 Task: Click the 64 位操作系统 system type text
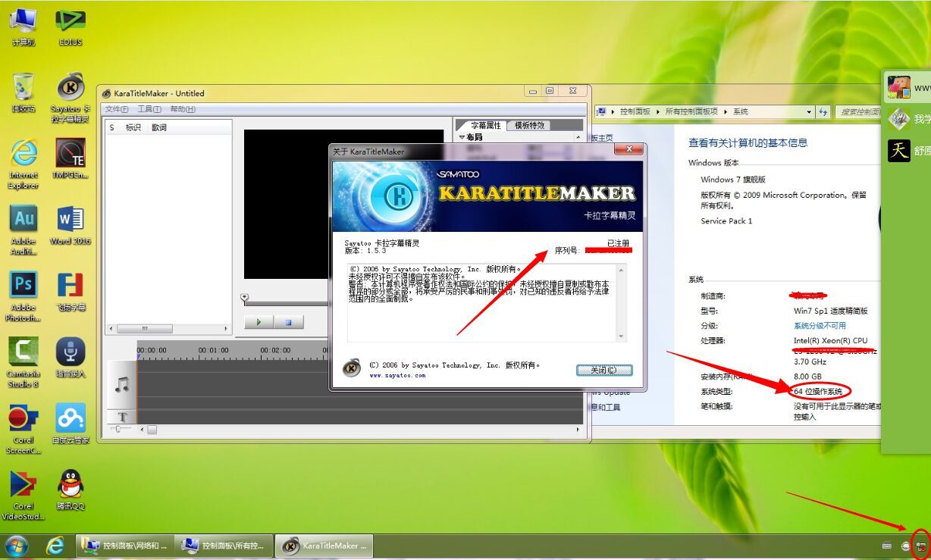(818, 392)
